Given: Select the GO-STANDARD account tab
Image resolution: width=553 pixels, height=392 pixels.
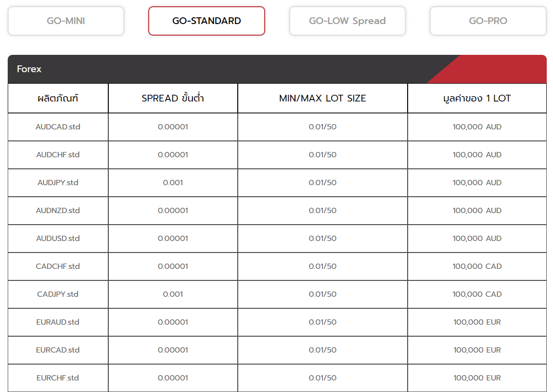Looking at the screenshot, I should pyautogui.click(x=206, y=21).
